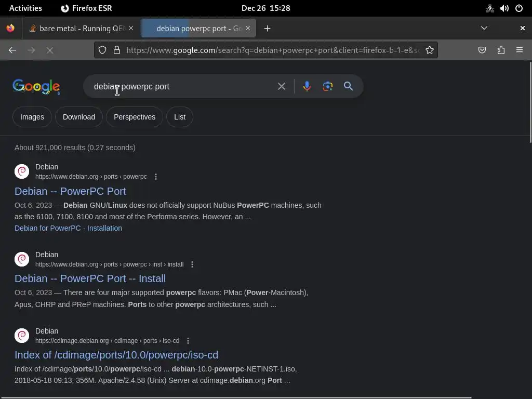The height and width of the screenshot is (399, 532).
Task: Open 'Index of /cdimage/ports/10.0/powerpc/iso-cd' result
Action: [116, 355]
